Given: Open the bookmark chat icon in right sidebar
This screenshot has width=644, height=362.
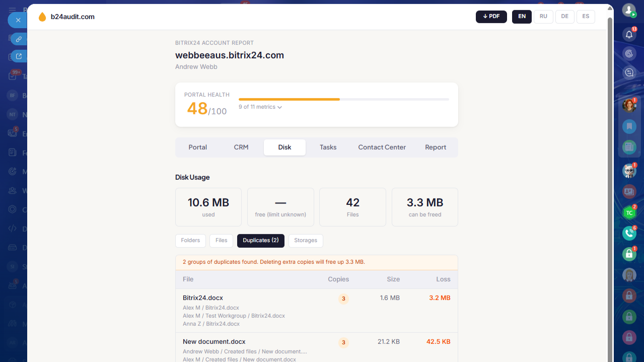Looking at the screenshot, I should tap(629, 126).
